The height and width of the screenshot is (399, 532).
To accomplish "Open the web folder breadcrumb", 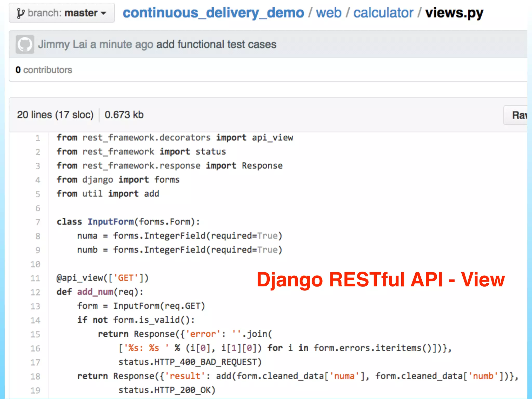I will pos(329,13).
